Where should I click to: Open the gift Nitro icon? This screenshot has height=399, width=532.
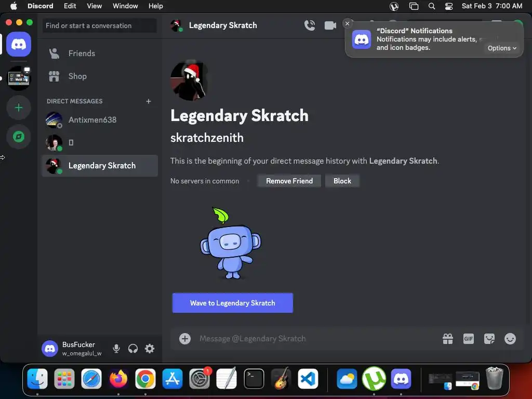click(447, 339)
